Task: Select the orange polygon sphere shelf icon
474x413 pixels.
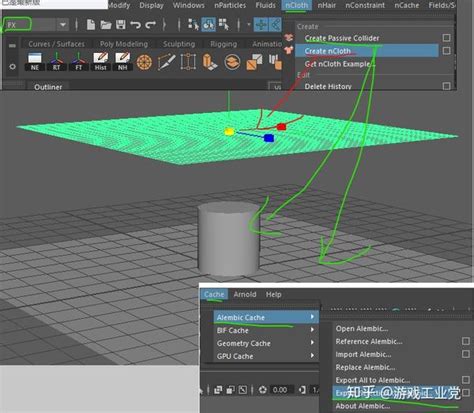Action: pos(144,62)
